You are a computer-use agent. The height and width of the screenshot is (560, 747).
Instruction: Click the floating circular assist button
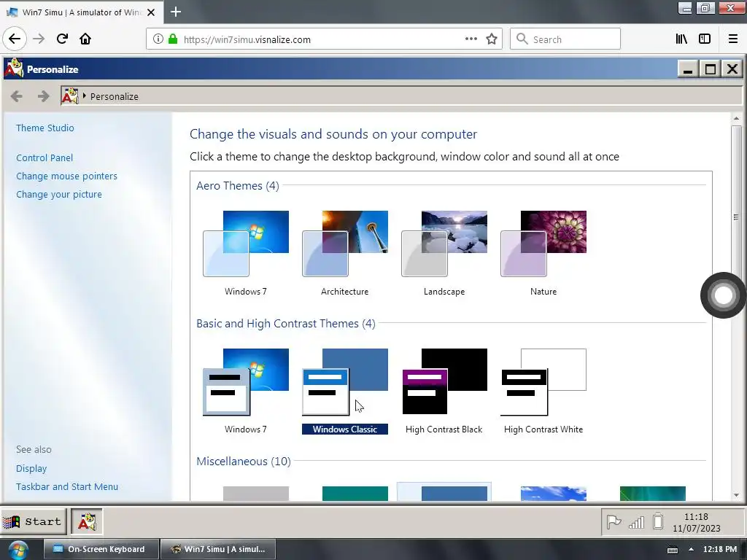[x=723, y=295]
